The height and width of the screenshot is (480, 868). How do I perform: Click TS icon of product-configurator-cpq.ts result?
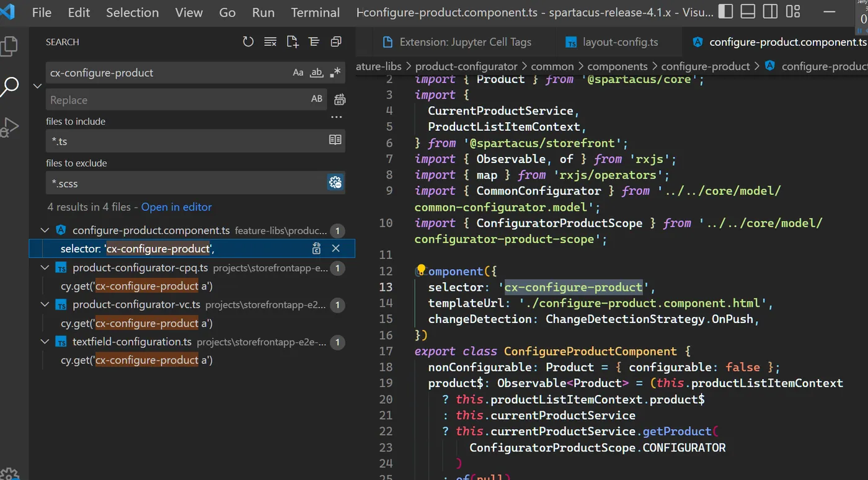(x=61, y=268)
